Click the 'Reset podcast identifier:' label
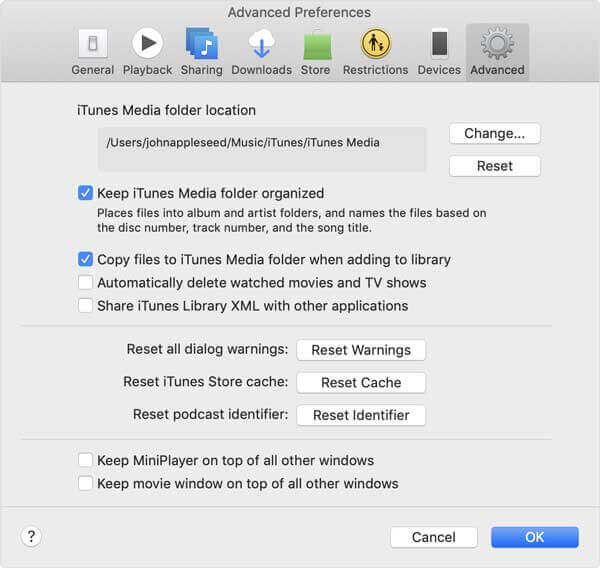Image resolution: width=600 pixels, height=568 pixels. [x=210, y=414]
